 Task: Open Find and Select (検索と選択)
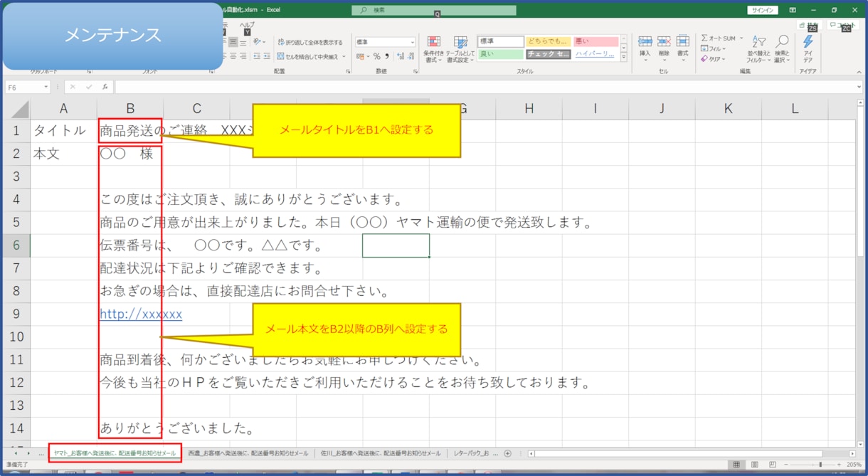click(782, 48)
